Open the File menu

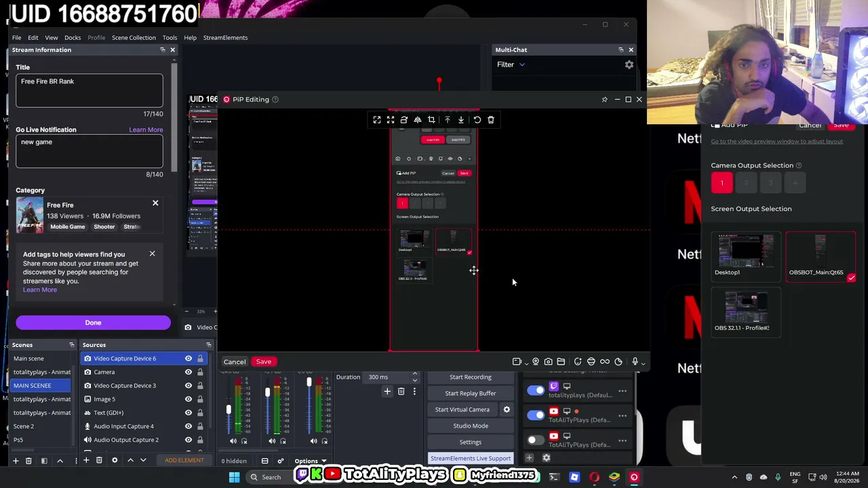(16, 38)
